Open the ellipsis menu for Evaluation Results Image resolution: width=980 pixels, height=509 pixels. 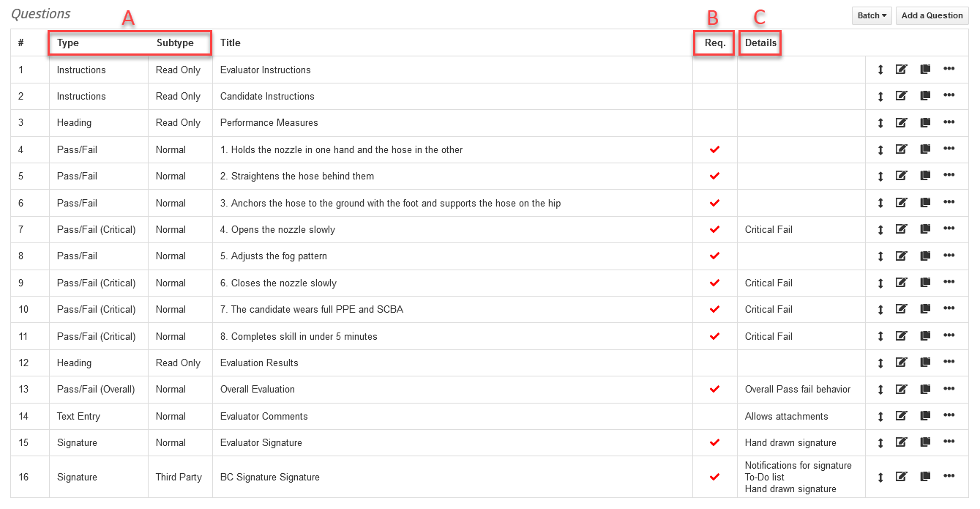coord(949,362)
